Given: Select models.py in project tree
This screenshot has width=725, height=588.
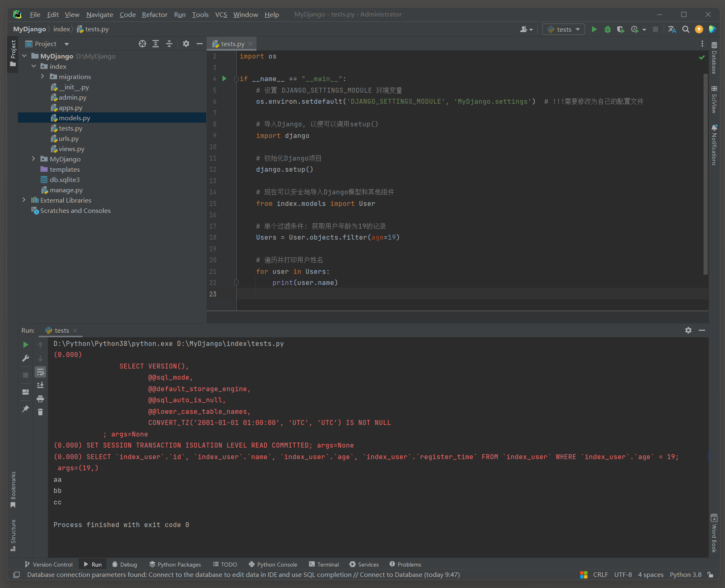Looking at the screenshot, I should tap(112, 118).
